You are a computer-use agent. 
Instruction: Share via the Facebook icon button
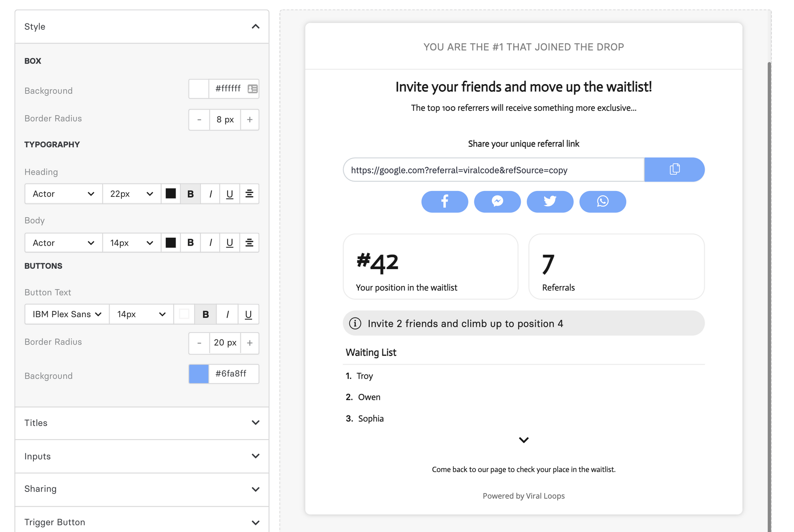tap(444, 202)
